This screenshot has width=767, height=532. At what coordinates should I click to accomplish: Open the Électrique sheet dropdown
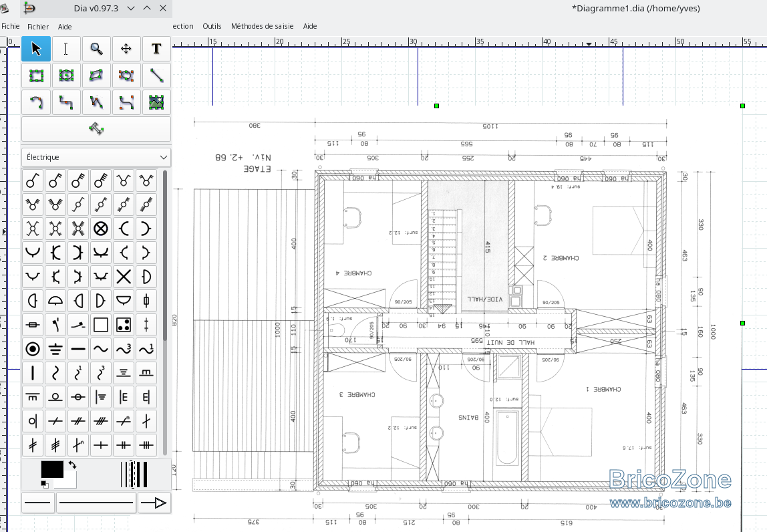tap(96, 157)
